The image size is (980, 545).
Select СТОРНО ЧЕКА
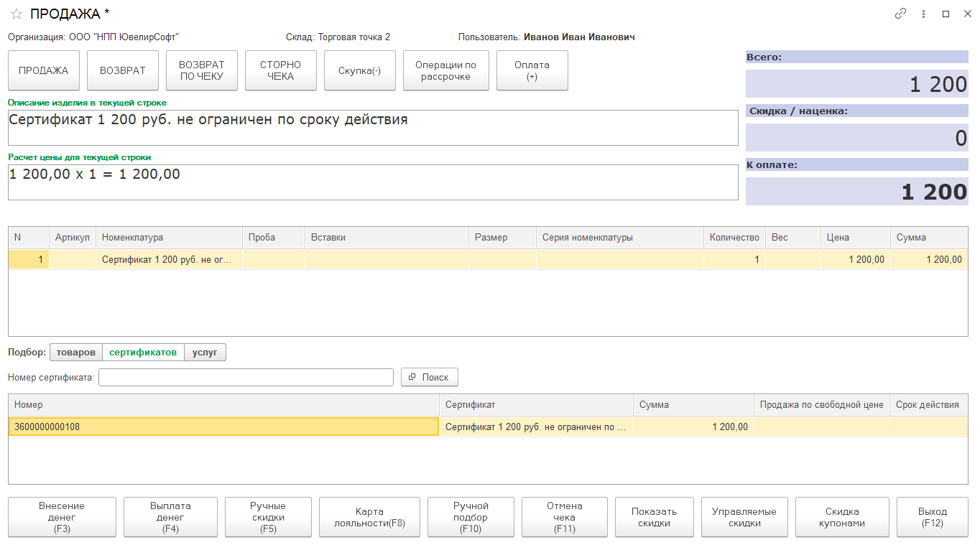[281, 70]
